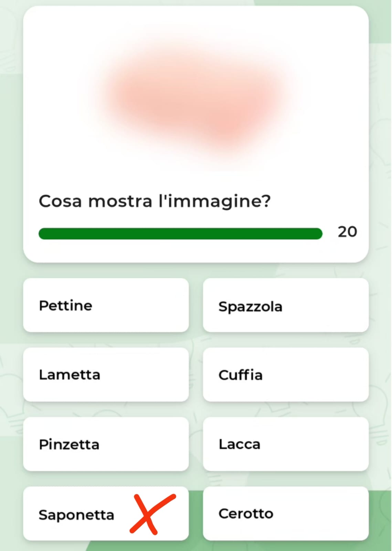Select the Cuffia answer option

point(286,375)
